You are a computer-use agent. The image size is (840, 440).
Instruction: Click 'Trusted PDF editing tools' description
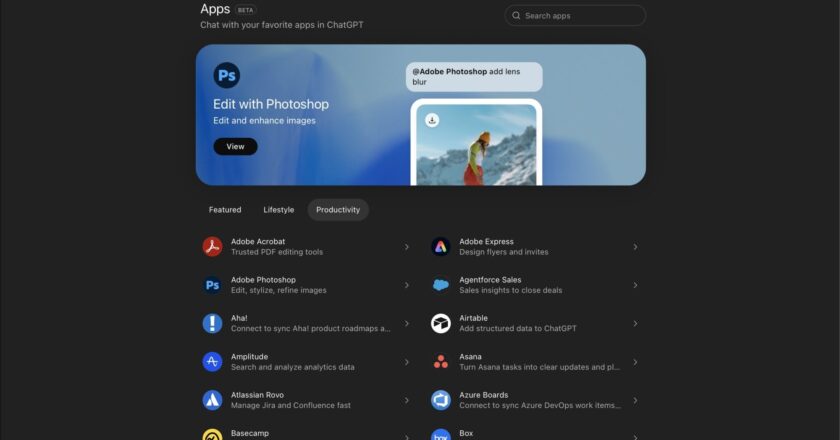[x=277, y=252]
